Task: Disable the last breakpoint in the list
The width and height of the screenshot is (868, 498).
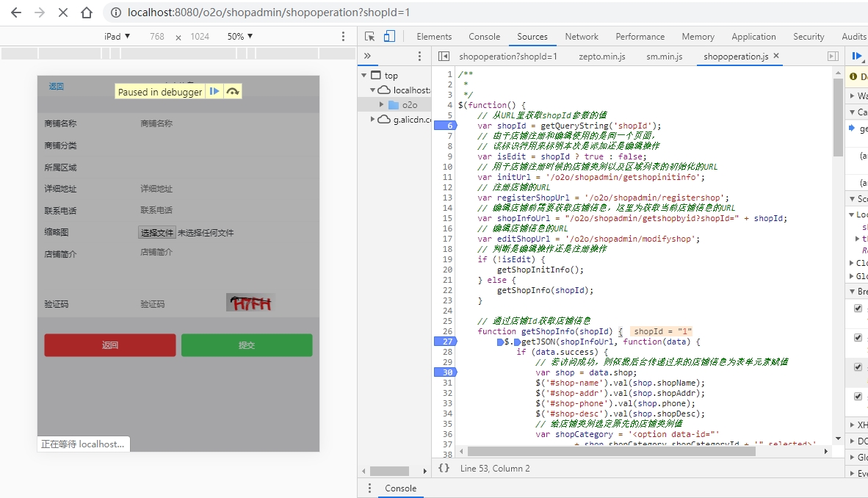Action: [x=858, y=397]
